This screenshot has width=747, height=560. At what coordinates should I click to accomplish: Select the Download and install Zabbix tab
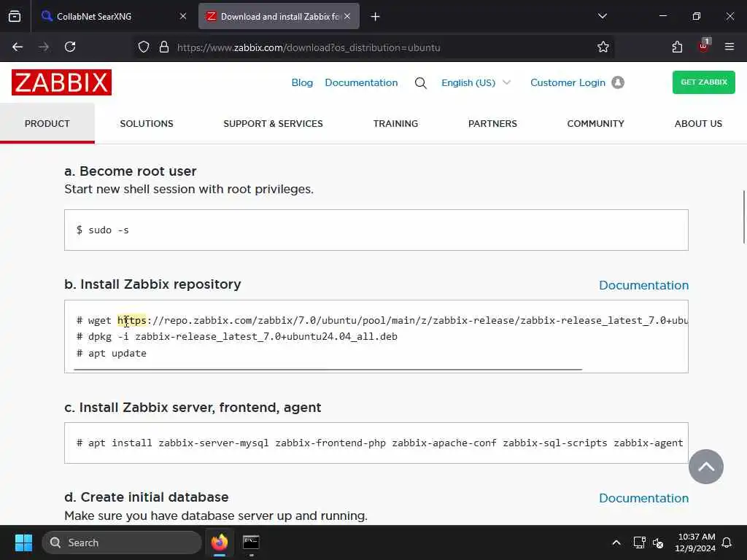coord(279,16)
